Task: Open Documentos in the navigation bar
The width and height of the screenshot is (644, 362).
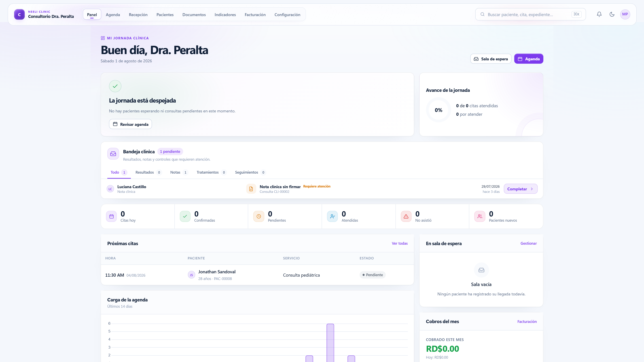Action: (194, 15)
